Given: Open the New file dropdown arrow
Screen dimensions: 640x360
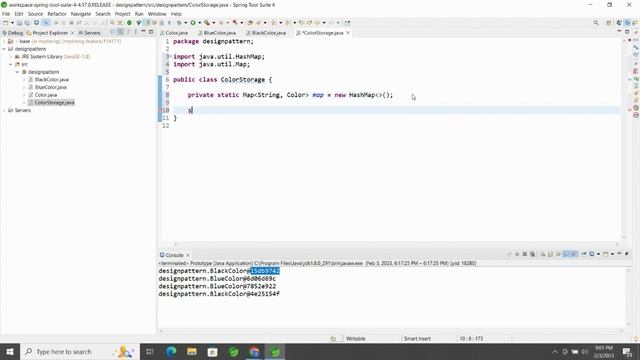Looking at the screenshot, I should pyautogui.click(x=12, y=23).
